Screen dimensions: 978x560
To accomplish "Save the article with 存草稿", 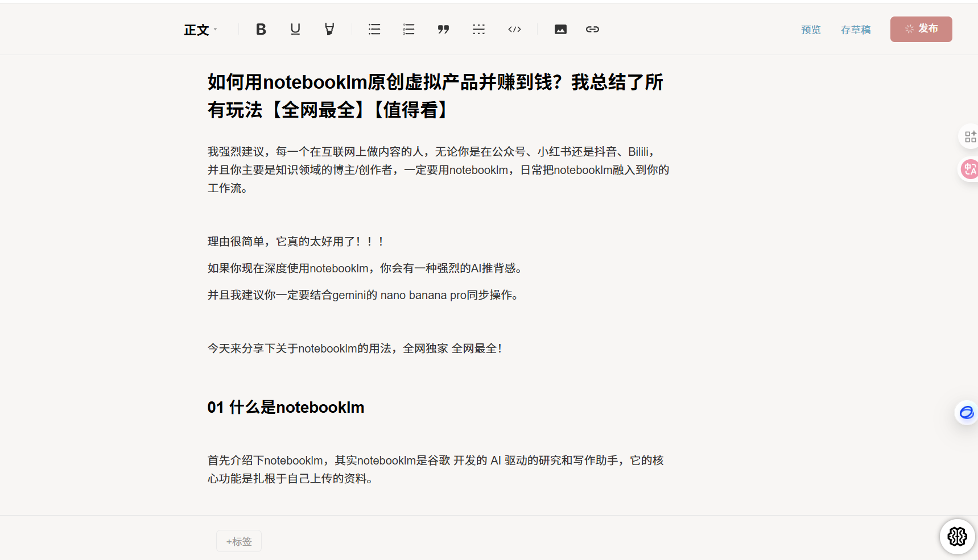I will tap(856, 30).
